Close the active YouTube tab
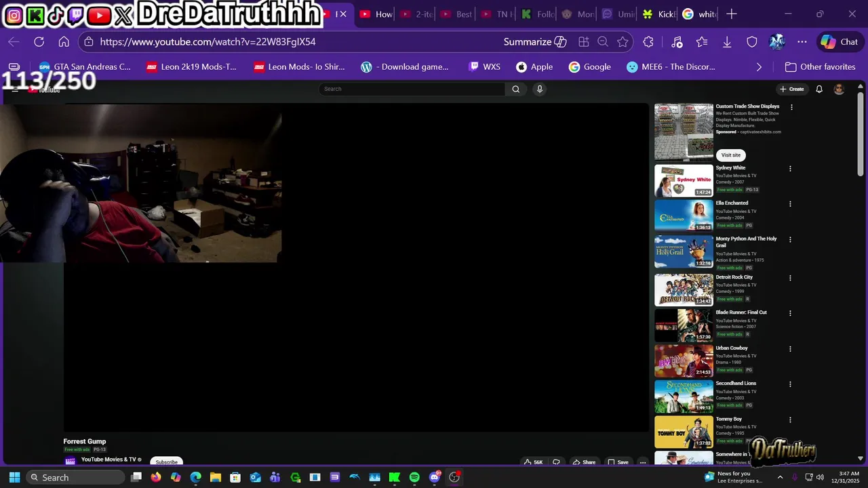The width and height of the screenshot is (868, 488). point(343,14)
